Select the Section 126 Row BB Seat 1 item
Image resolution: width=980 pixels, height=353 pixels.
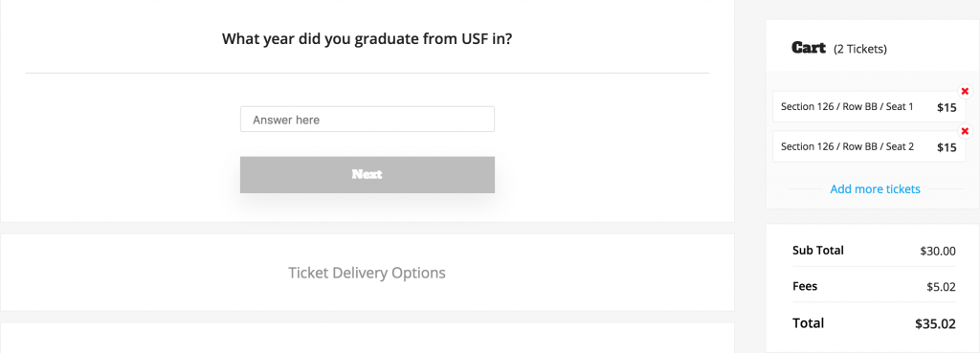[x=869, y=107]
